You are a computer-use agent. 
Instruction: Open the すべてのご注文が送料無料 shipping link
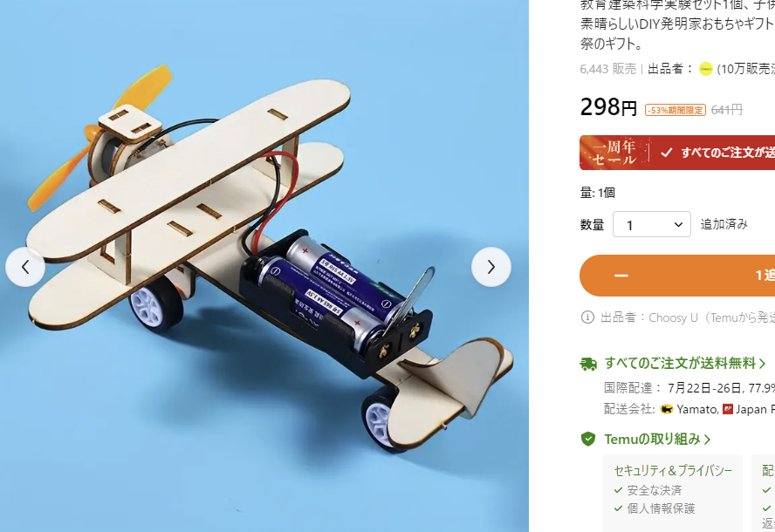click(x=685, y=364)
